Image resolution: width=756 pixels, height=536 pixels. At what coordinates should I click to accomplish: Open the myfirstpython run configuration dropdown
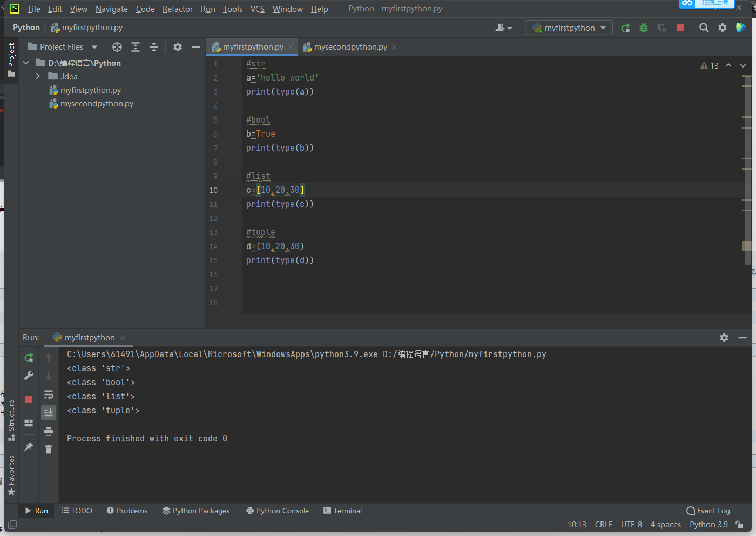point(569,28)
